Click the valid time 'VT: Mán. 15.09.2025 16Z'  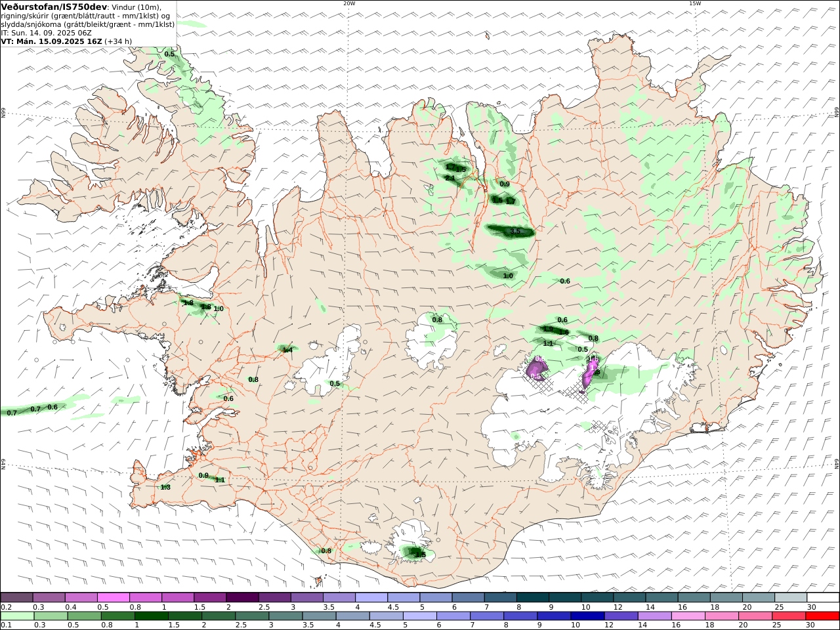51,41
